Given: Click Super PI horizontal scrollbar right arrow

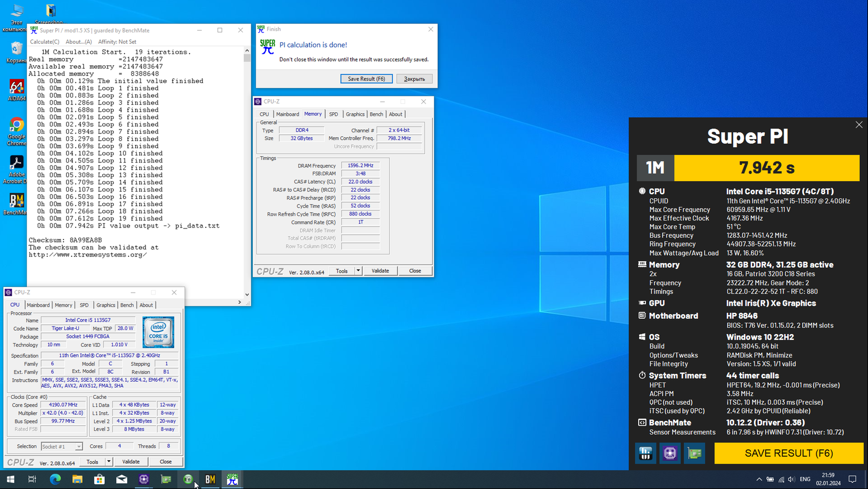Looking at the screenshot, I should point(240,302).
